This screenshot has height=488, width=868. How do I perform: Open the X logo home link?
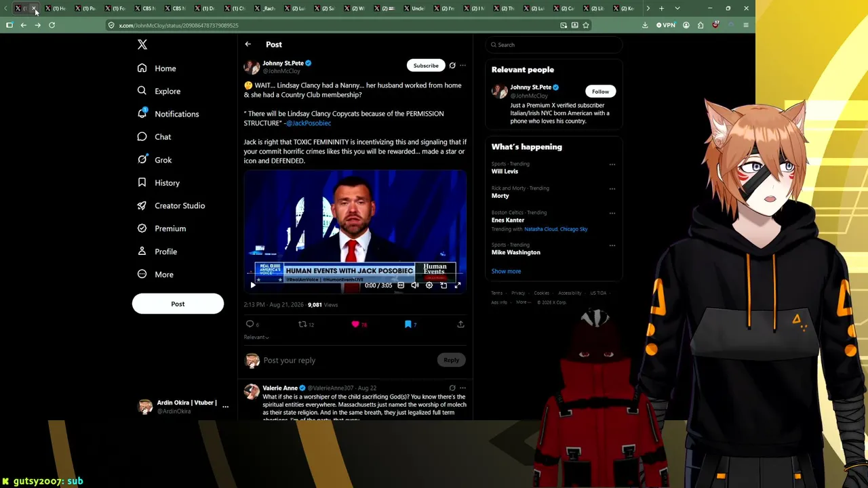click(142, 45)
